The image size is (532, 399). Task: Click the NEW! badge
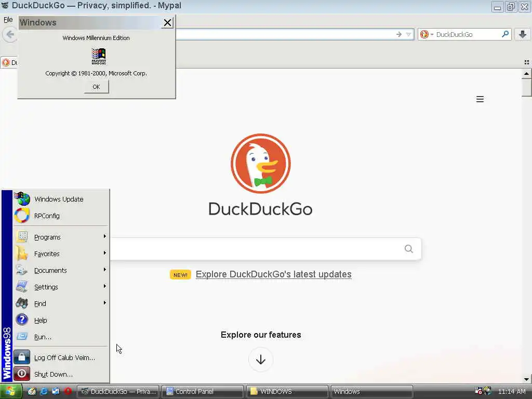(x=180, y=274)
